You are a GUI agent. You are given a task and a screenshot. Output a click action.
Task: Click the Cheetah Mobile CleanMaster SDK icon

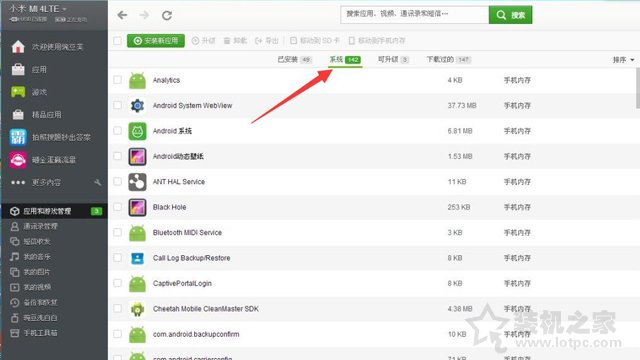click(x=137, y=309)
